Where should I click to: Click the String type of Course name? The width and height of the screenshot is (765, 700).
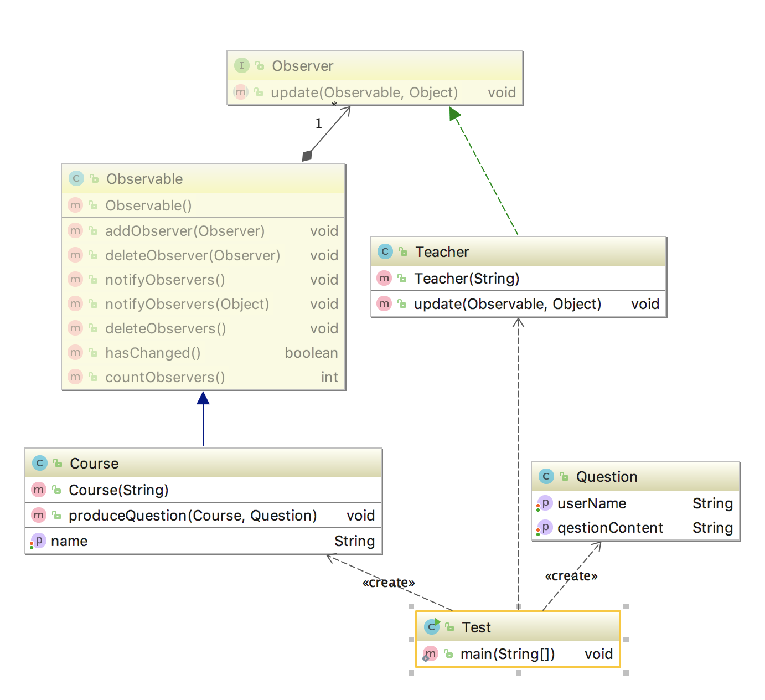click(x=355, y=541)
